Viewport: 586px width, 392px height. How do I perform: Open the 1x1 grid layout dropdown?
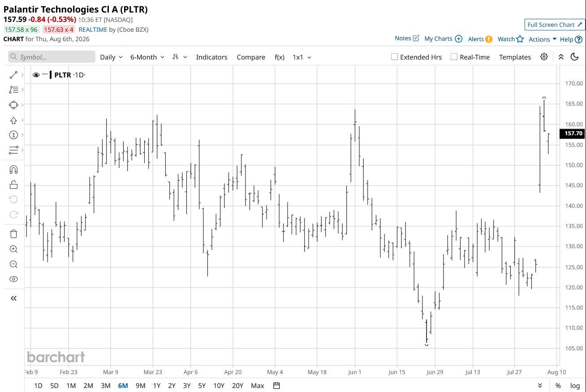(302, 57)
